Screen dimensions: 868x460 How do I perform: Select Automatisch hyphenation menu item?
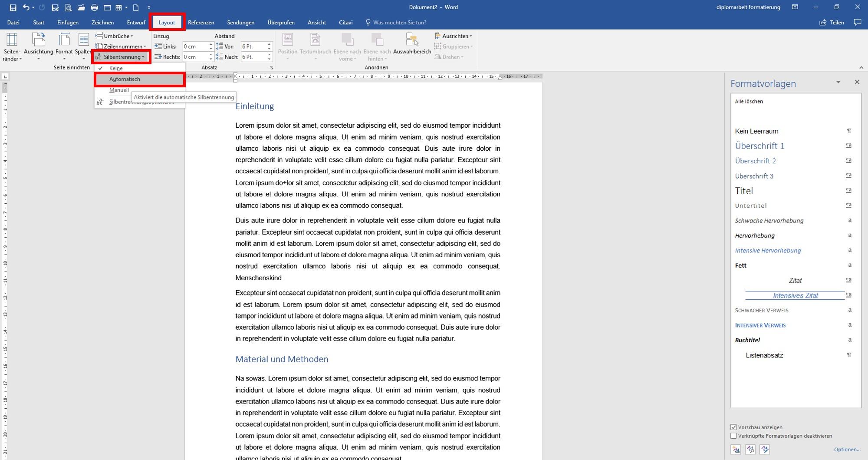[140, 79]
